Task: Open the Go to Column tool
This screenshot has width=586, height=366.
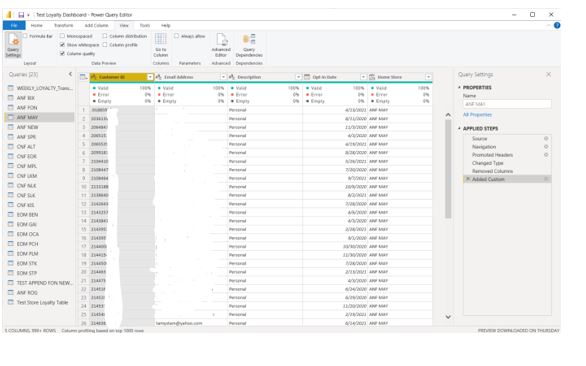Action: point(161,45)
